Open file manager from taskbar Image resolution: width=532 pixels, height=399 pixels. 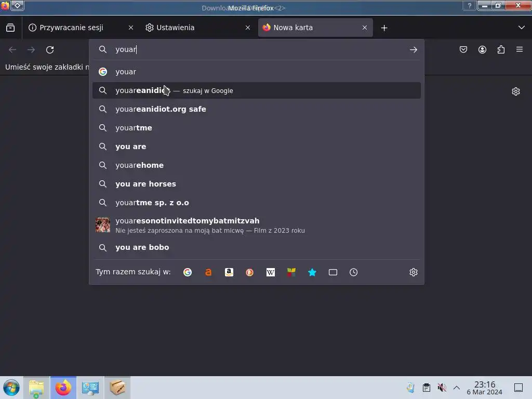(x=36, y=388)
